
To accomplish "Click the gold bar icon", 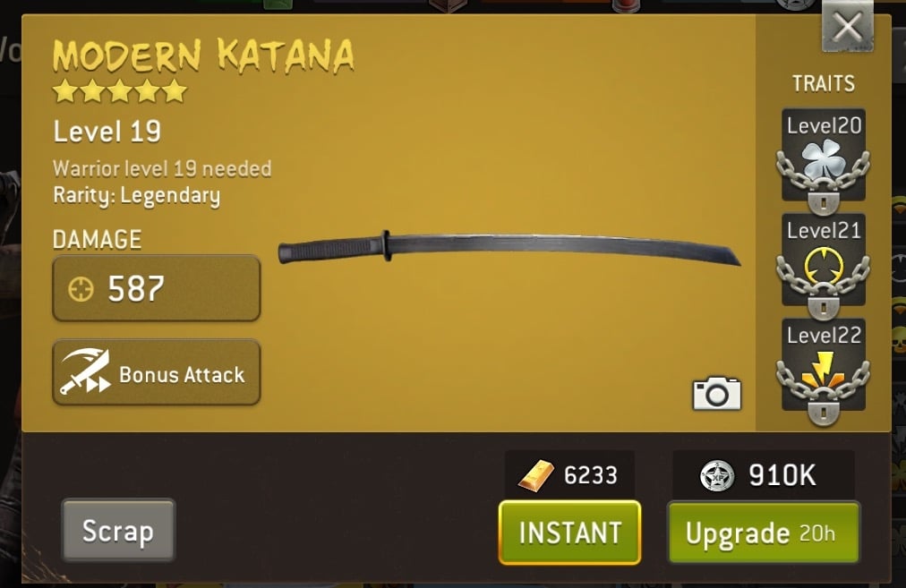I will 535,476.
